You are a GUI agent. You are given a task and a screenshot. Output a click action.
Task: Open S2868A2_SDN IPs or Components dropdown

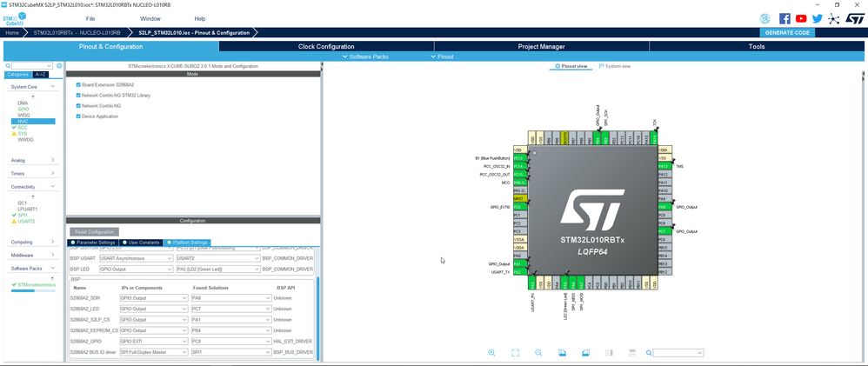click(x=154, y=298)
